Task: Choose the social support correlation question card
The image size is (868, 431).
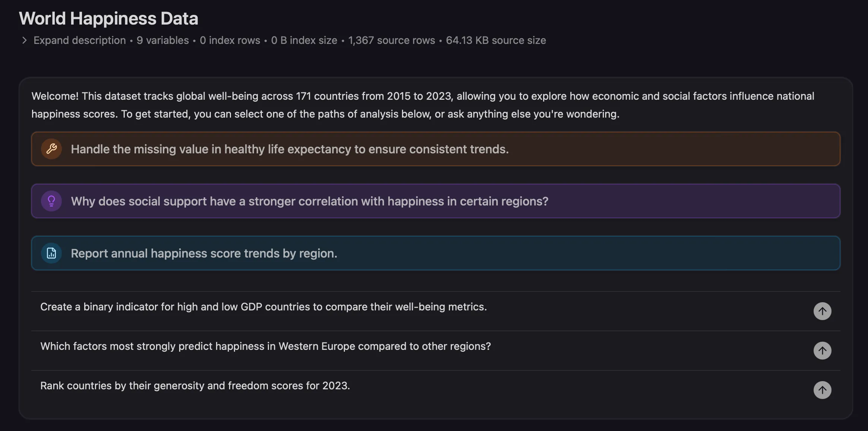Action: (435, 201)
